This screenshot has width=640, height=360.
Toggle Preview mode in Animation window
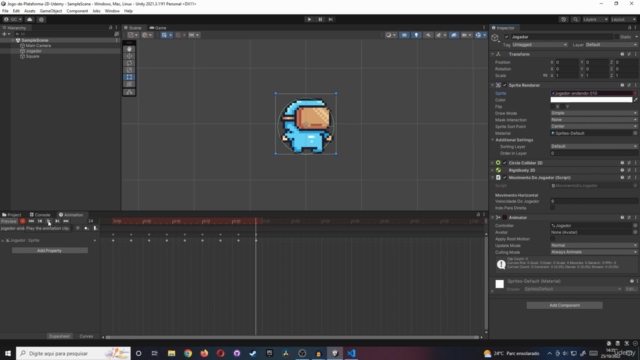click(x=9, y=221)
